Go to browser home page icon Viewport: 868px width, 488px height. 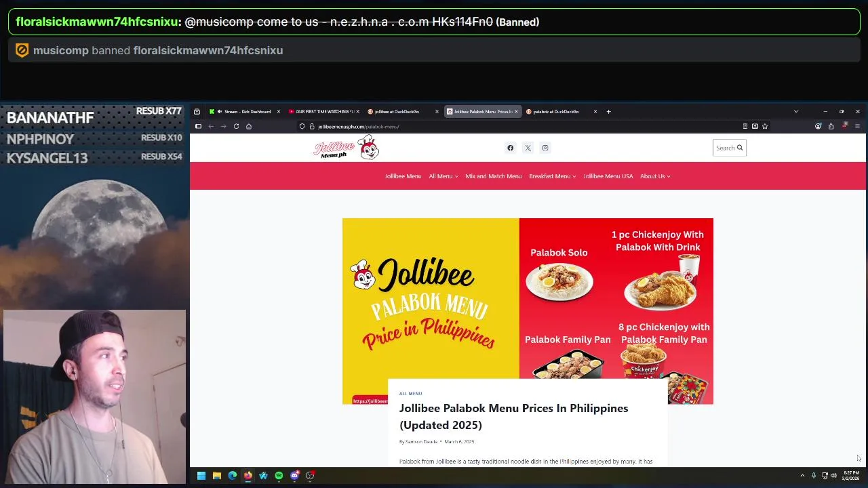(249, 126)
